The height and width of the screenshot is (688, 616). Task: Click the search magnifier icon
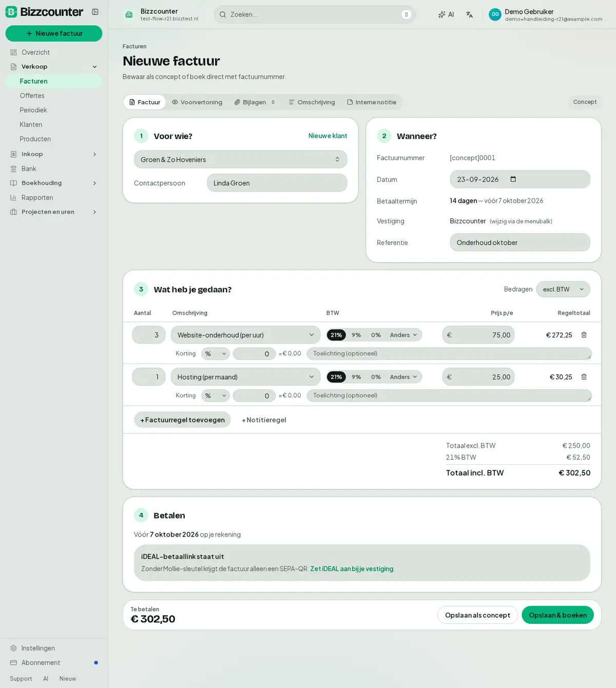[223, 14]
